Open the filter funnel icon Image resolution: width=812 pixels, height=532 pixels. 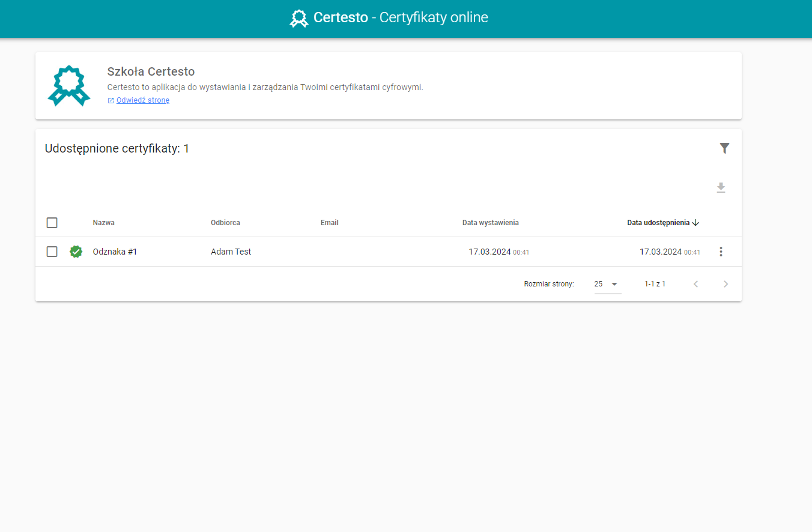724,148
